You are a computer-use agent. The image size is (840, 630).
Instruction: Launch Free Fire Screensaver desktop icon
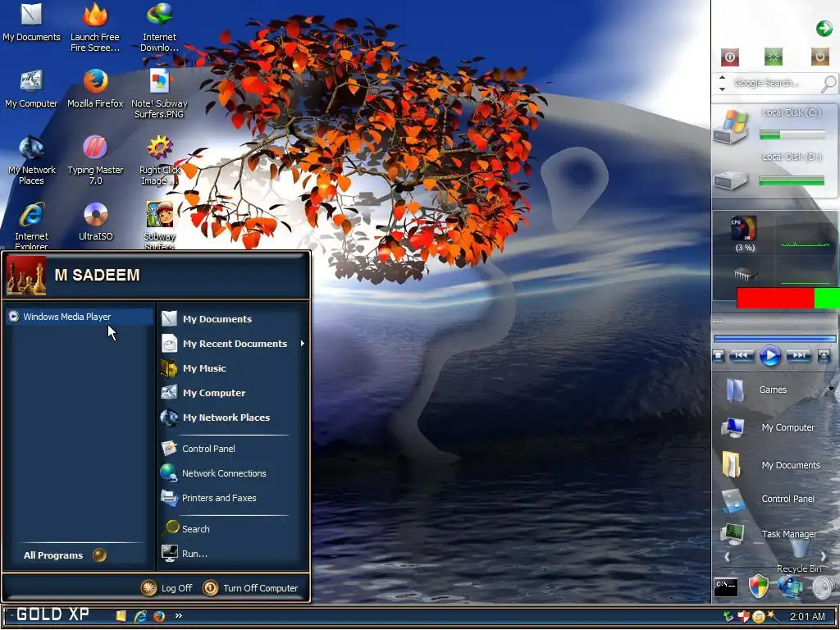(95, 27)
